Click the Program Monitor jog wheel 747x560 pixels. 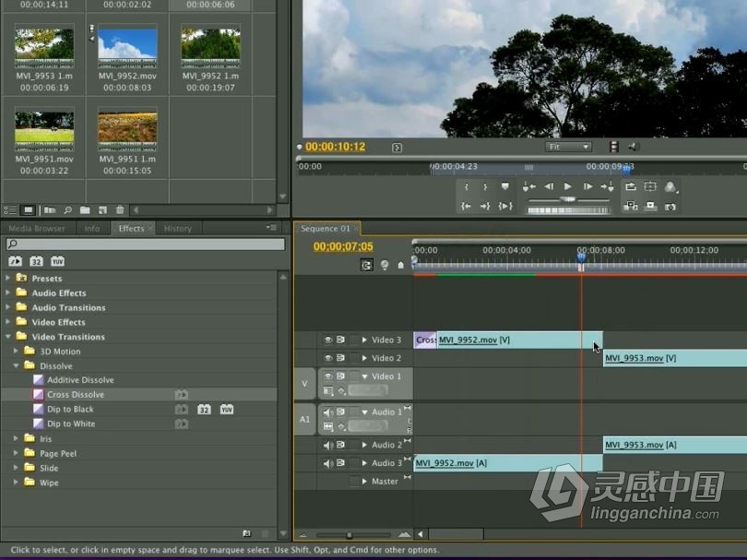click(568, 210)
